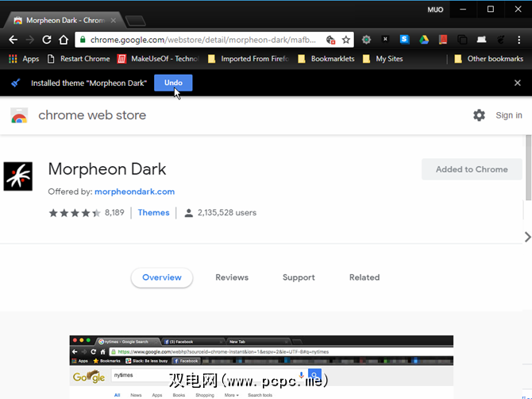The width and height of the screenshot is (532, 399).
Task: Click the Chrome Web Store logo
Action: (x=19, y=115)
